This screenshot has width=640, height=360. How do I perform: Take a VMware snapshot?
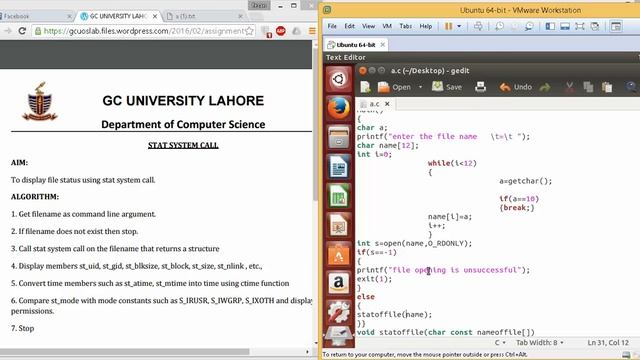pyautogui.click(x=499, y=26)
